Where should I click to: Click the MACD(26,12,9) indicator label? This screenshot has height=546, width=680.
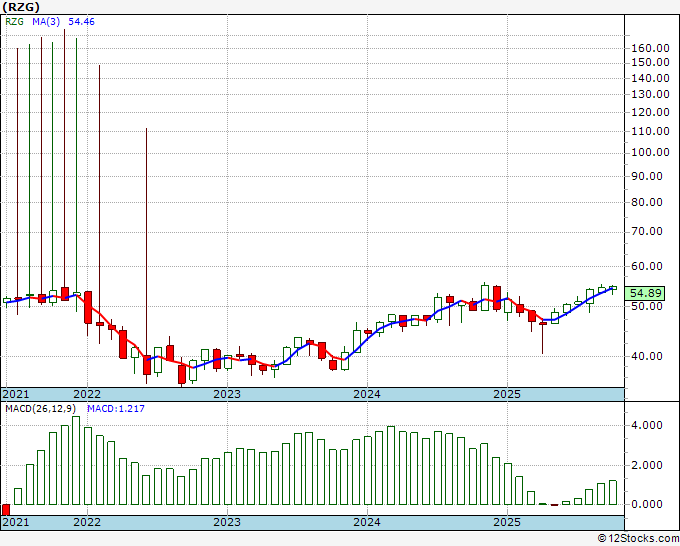(41, 409)
